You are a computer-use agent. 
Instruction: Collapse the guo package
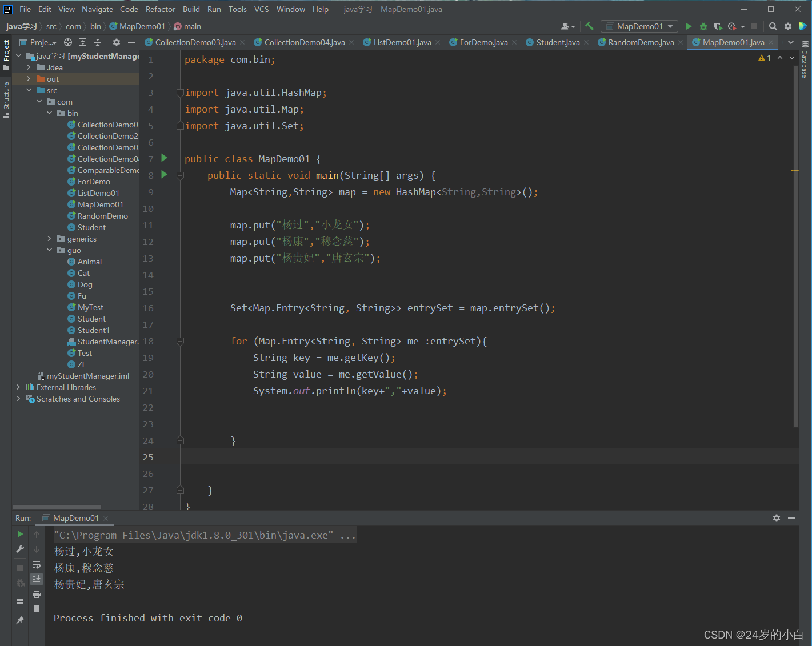(49, 250)
